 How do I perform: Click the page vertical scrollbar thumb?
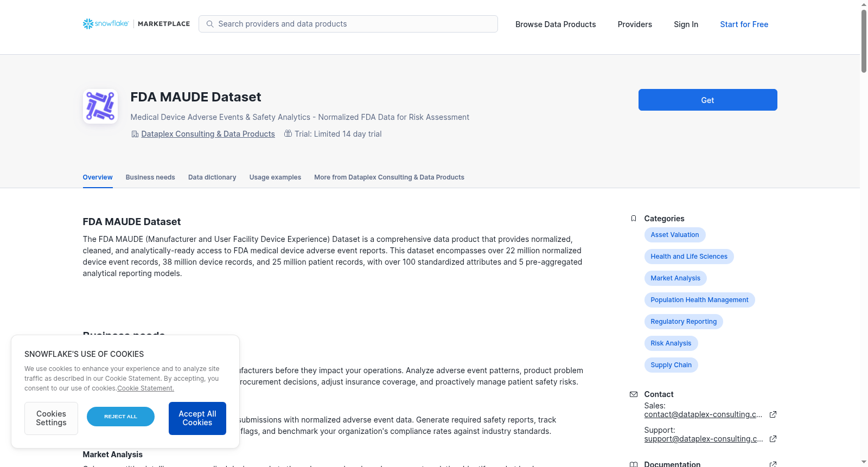click(864, 41)
